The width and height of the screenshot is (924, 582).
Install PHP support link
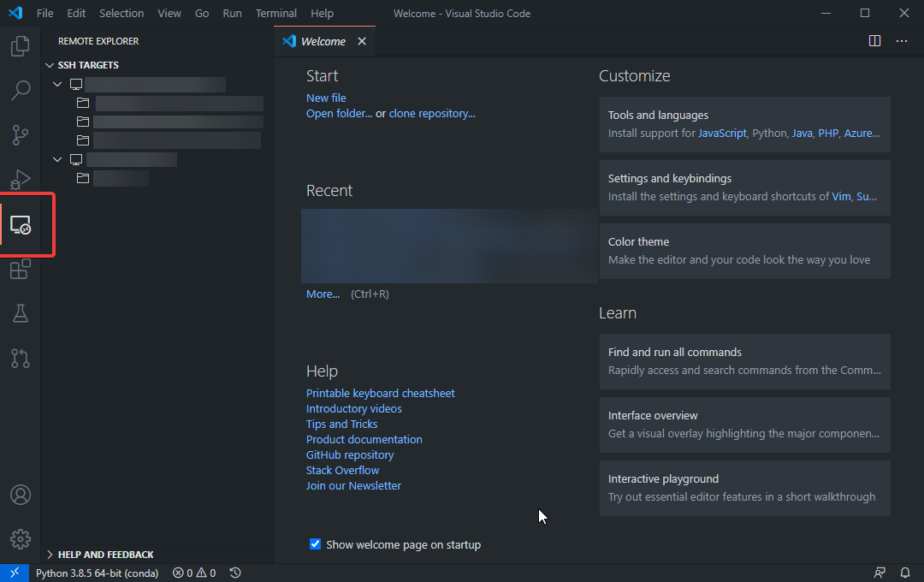pos(828,134)
